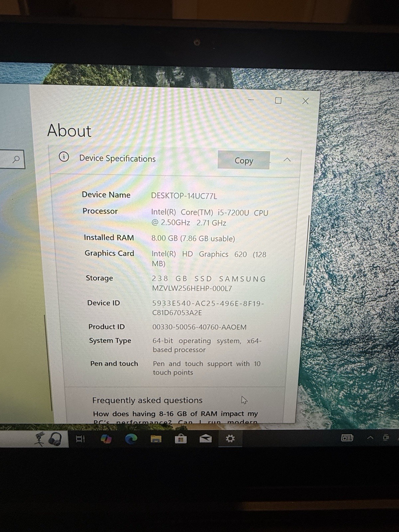The width and height of the screenshot is (399, 532).
Task: Close the Settings window
Action: (x=305, y=101)
